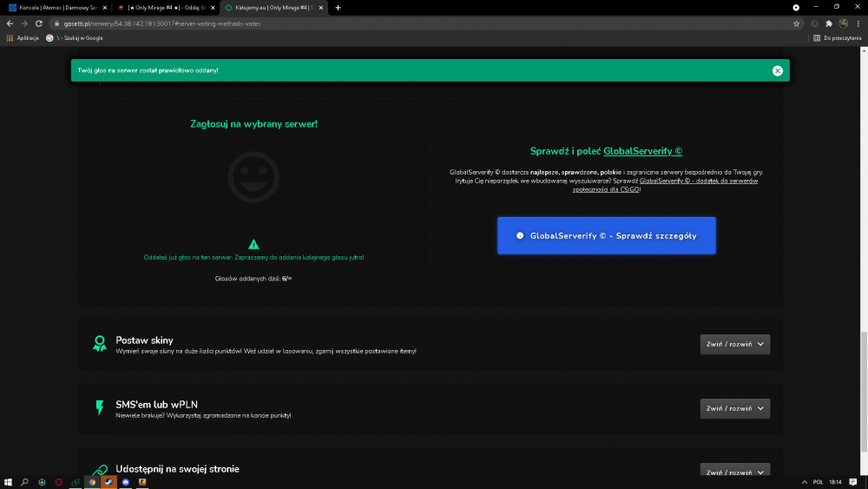Open the Chrome three-dot menu

click(x=858, y=23)
